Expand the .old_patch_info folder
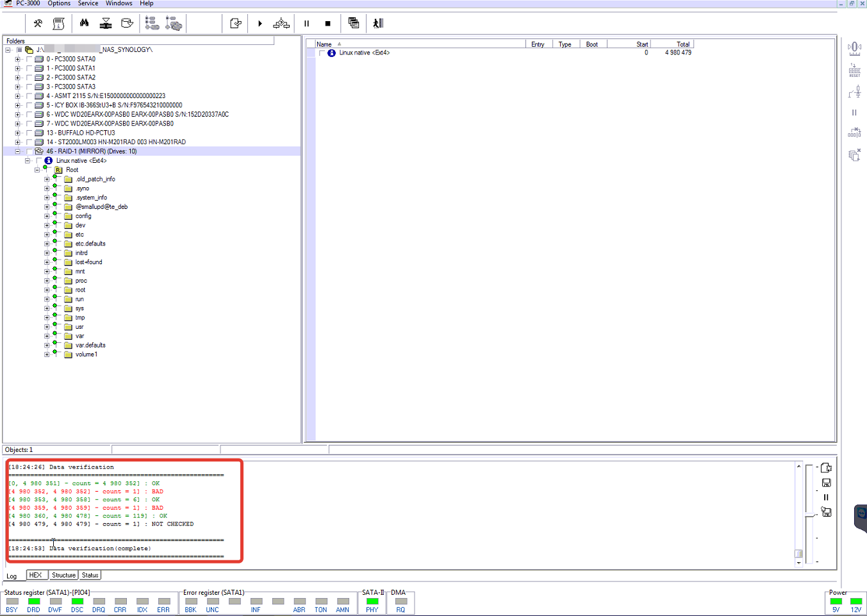 47,179
